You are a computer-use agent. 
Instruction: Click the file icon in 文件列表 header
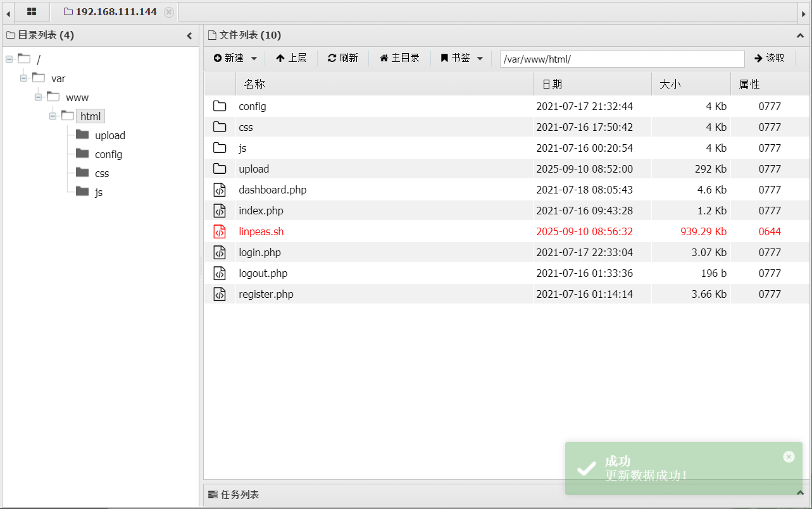[213, 35]
